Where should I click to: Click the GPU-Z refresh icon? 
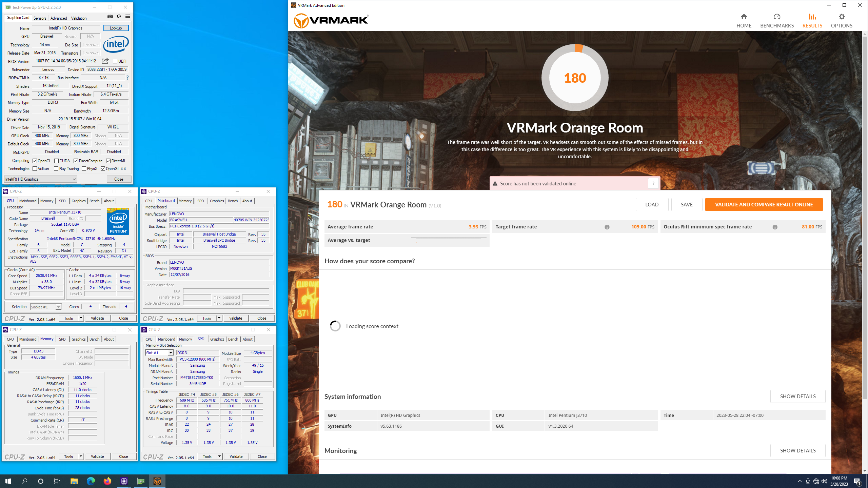[119, 16]
